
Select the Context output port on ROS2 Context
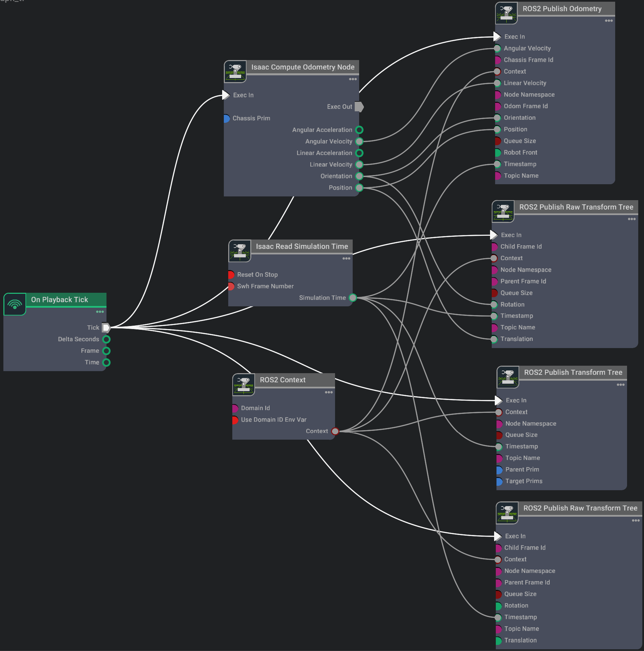335,431
